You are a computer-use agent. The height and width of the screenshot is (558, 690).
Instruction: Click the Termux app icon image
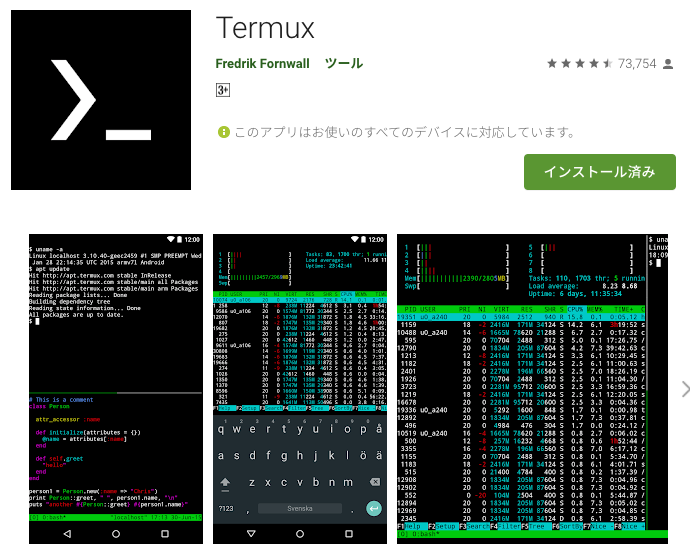point(101,100)
